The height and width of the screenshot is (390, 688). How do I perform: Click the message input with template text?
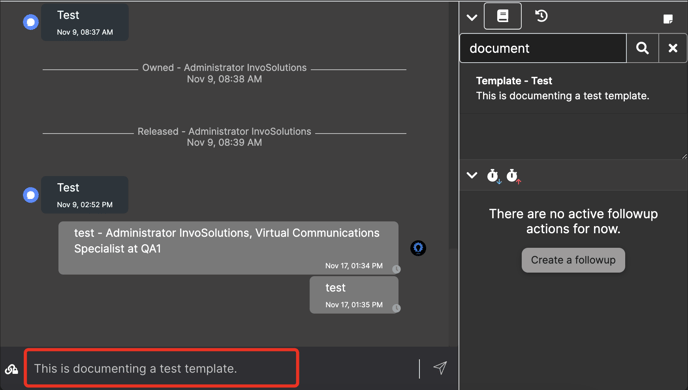point(161,368)
